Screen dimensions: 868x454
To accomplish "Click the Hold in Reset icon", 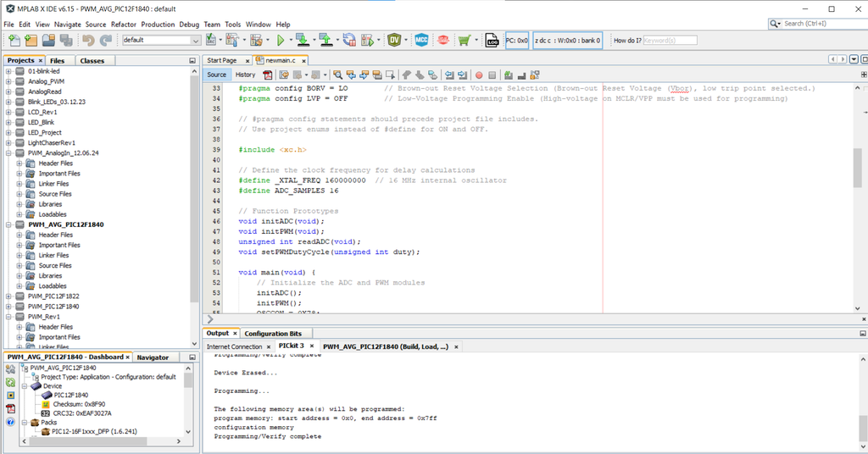I will pyautogui.click(x=348, y=40).
